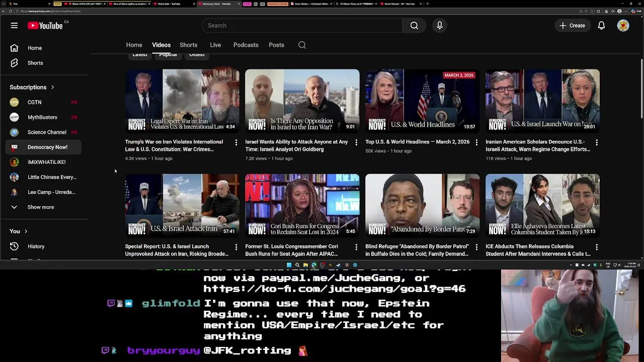Screen dimensions: 644x362
Task: Click the YouTube logo
Action: tap(45, 26)
